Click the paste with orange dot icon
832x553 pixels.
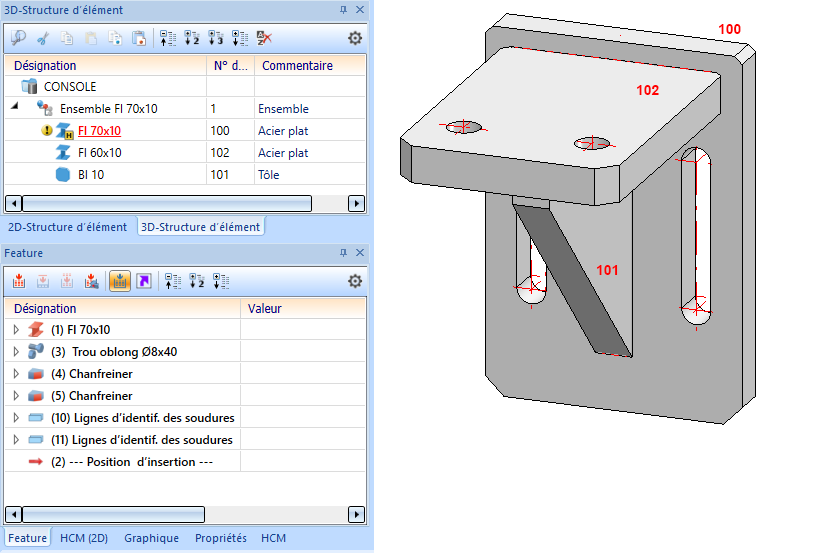click(x=139, y=38)
